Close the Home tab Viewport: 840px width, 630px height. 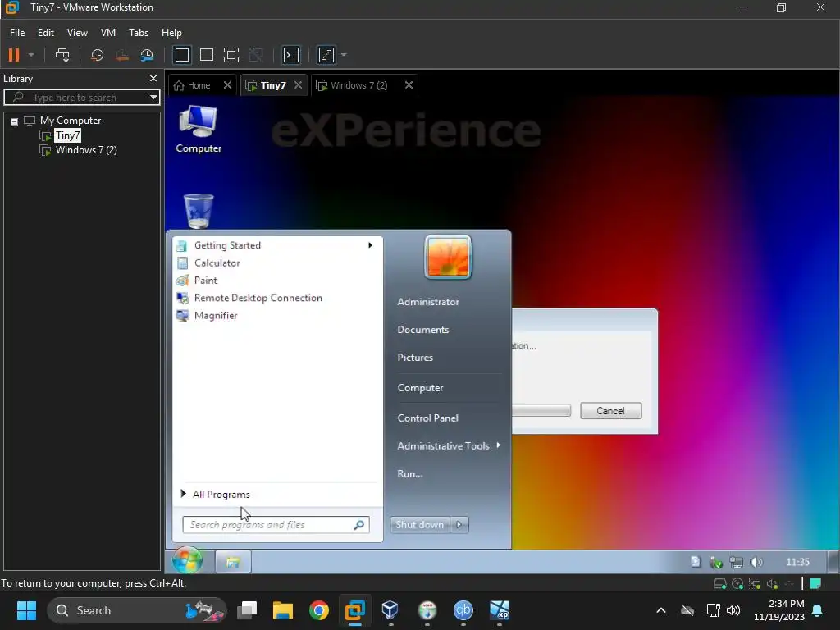[x=227, y=84]
